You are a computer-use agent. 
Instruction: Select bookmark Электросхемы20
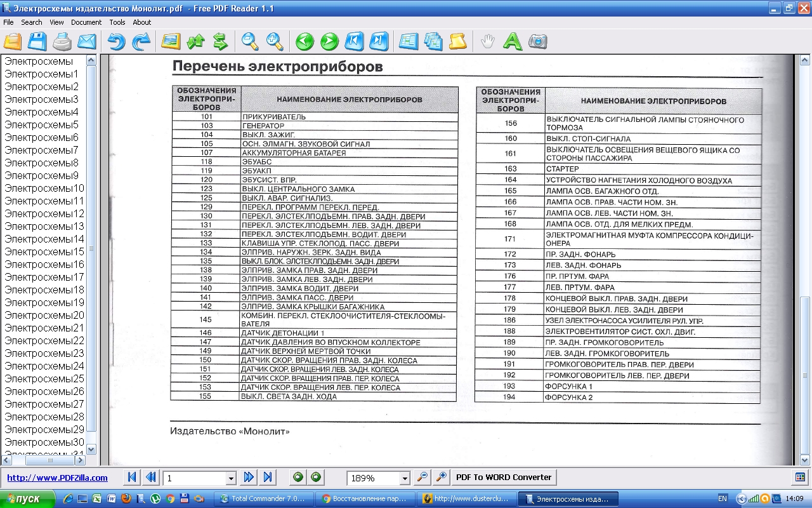coord(44,316)
